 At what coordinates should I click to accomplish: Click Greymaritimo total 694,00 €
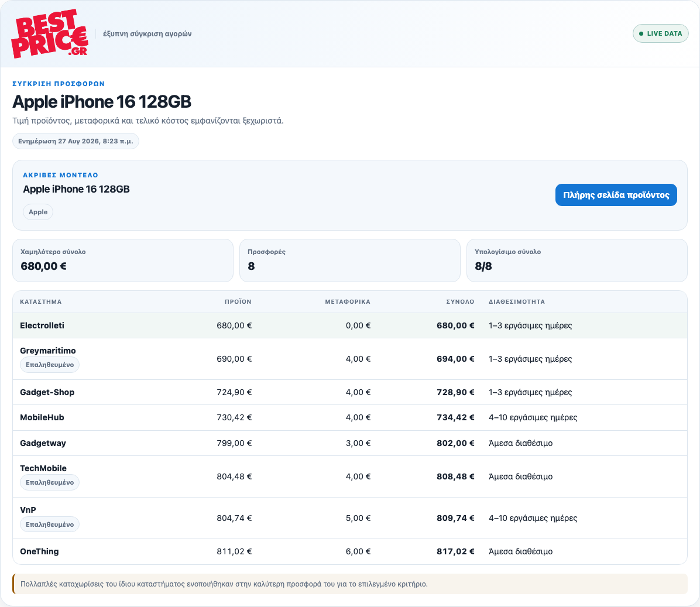click(455, 359)
